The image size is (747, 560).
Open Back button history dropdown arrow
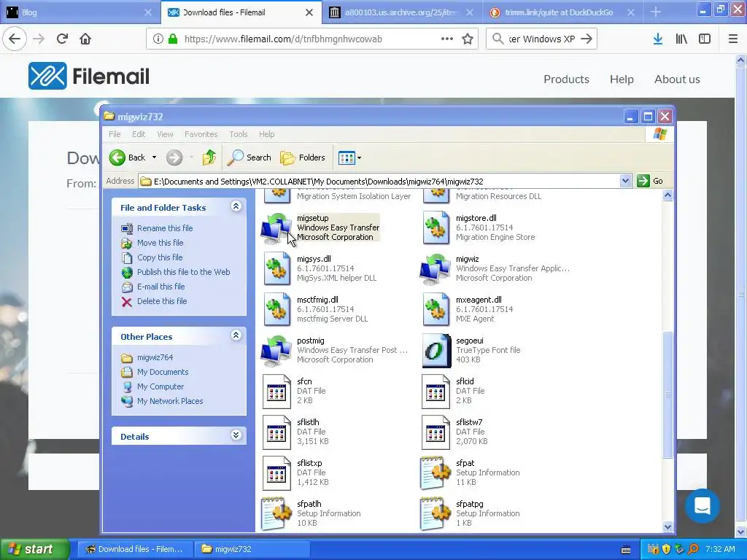(154, 157)
